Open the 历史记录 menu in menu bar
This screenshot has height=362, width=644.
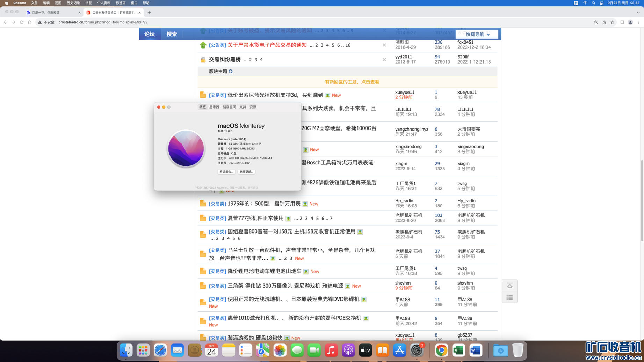[73, 3]
